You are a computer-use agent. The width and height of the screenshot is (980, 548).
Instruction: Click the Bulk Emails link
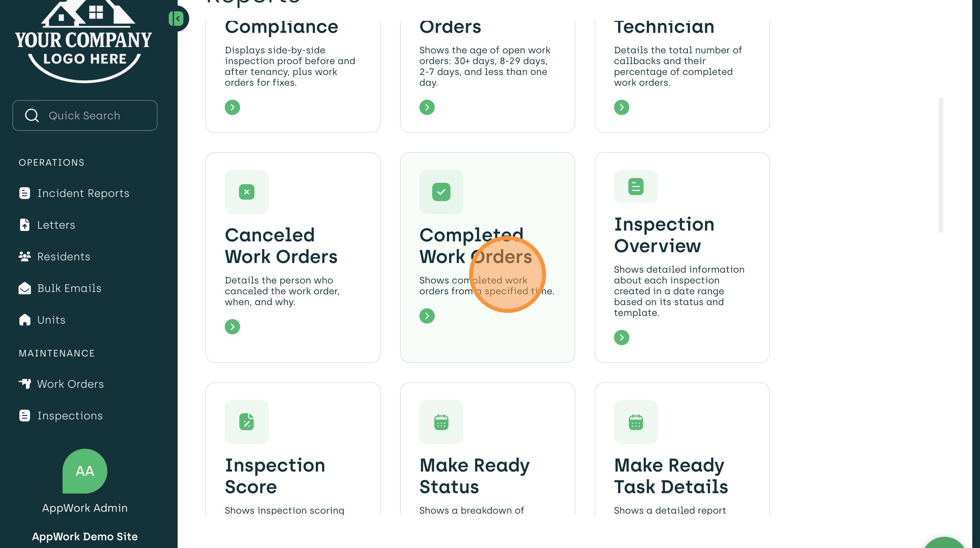click(69, 288)
